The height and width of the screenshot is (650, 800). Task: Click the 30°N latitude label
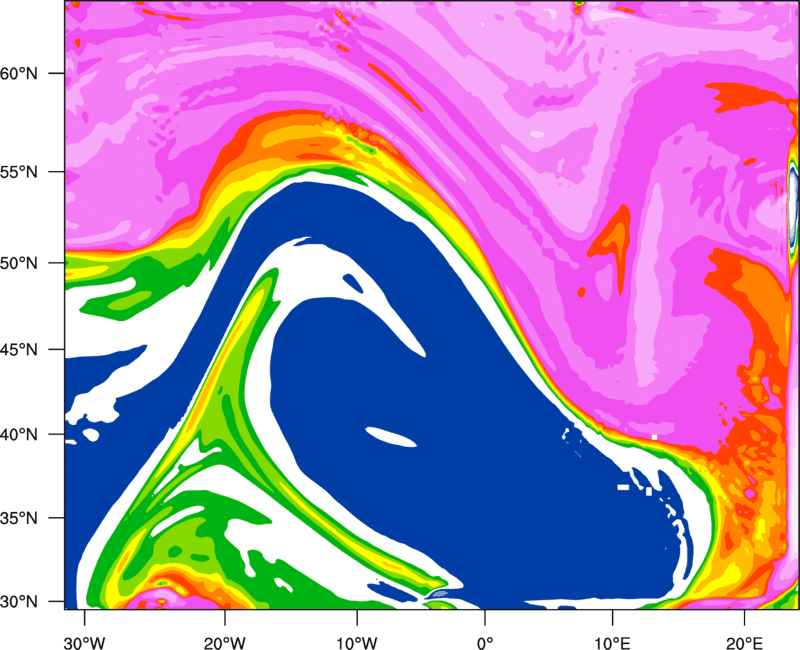point(19,602)
